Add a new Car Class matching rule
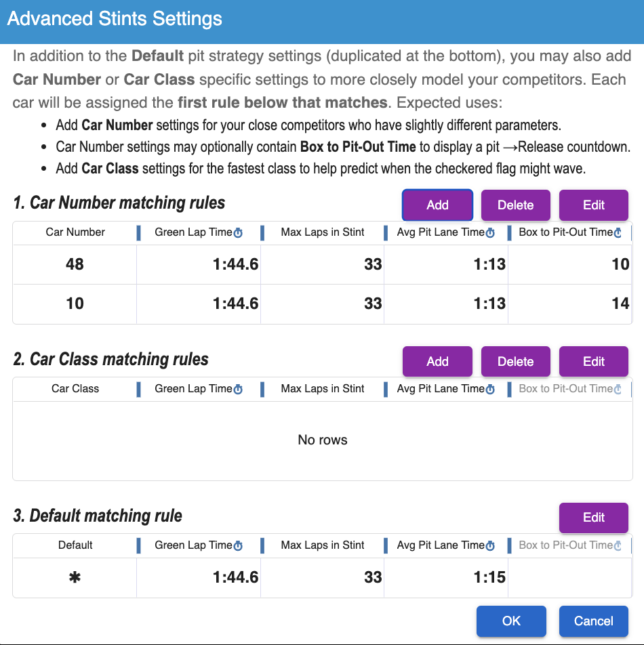The image size is (644, 645). coord(437,362)
